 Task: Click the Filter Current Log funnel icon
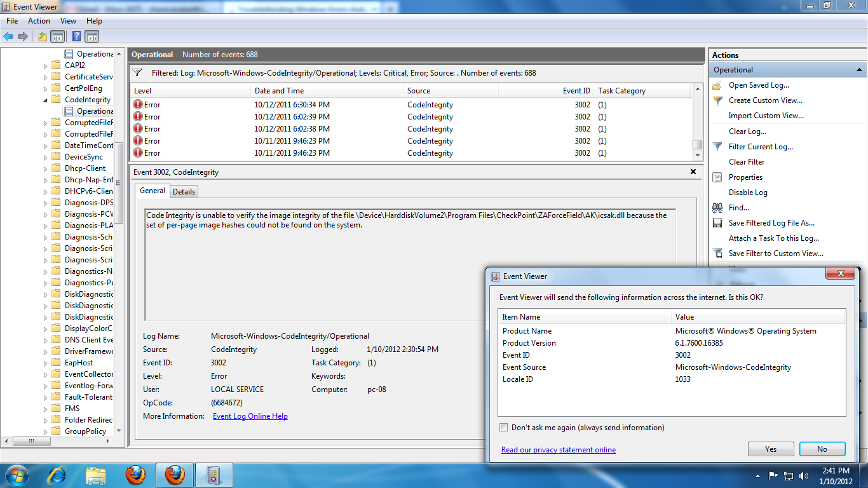[717, 147]
